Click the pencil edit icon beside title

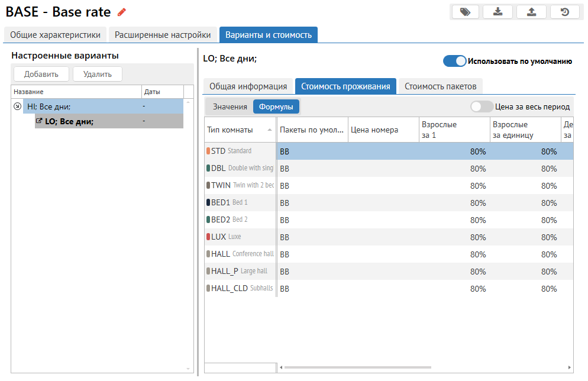[122, 12]
